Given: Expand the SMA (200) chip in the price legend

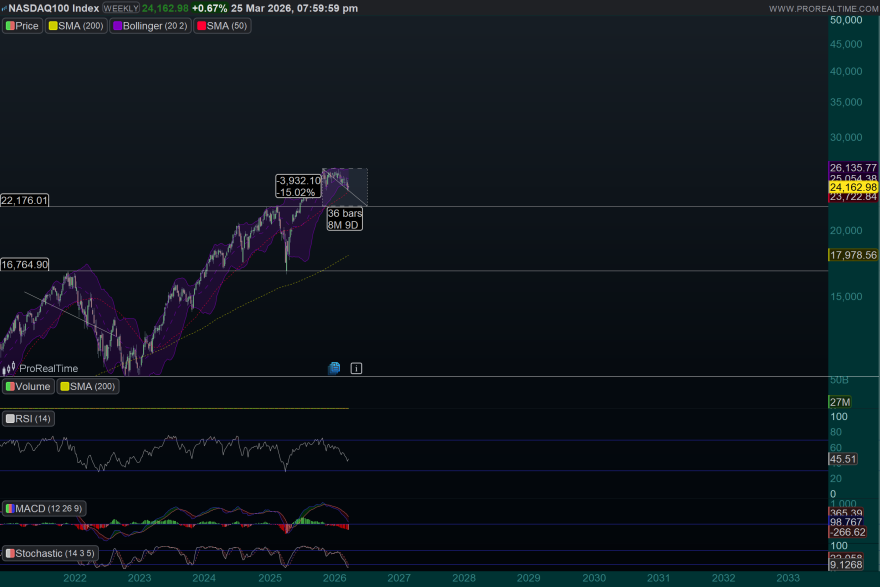Looking at the screenshot, I should pyautogui.click(x=76, y=26).
